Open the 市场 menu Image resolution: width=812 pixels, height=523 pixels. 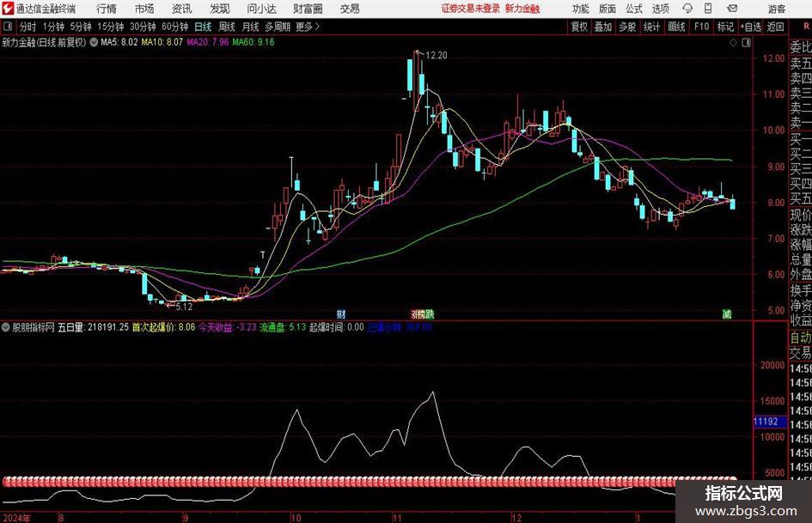coord(144,9)
